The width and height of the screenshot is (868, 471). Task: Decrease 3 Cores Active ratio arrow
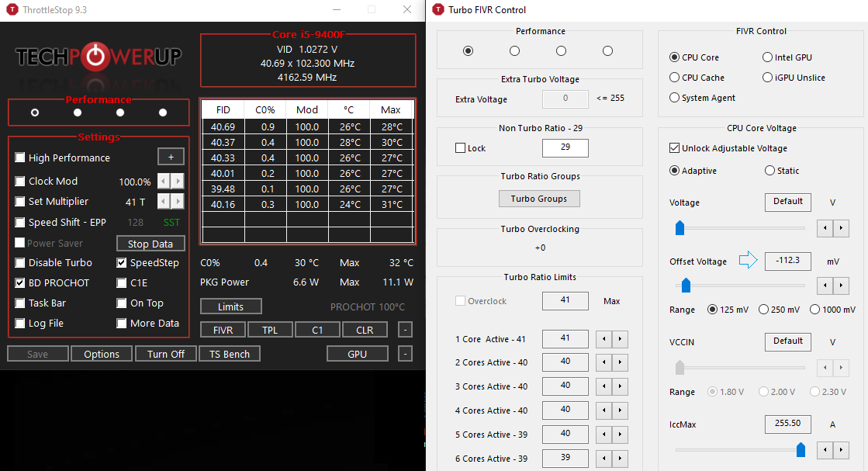pyautogui.click(x=604, y=386)
